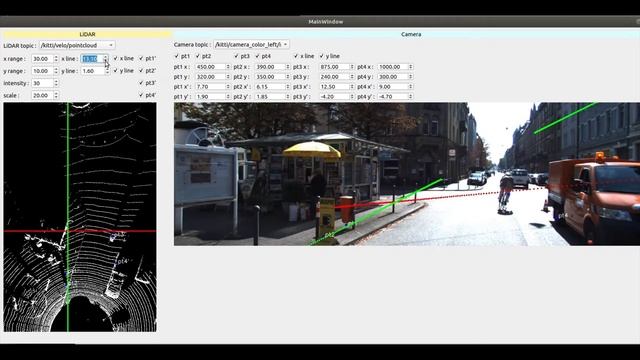This screenshot has width=640, height=360.
Task: Open the LiDAR topic dropdown
Action: [77, 45]
